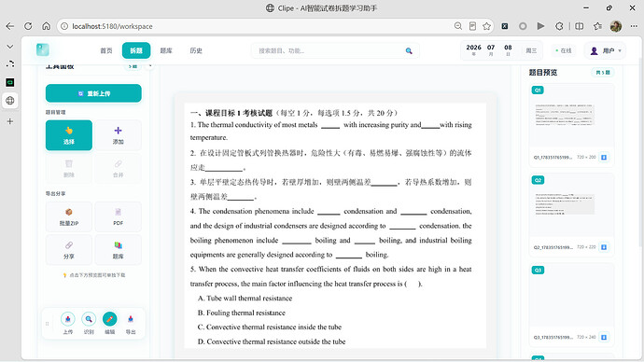Select the 选择 hand tool
The width and height of the screenshot is (644, 362).
click(x=68, y=135)
